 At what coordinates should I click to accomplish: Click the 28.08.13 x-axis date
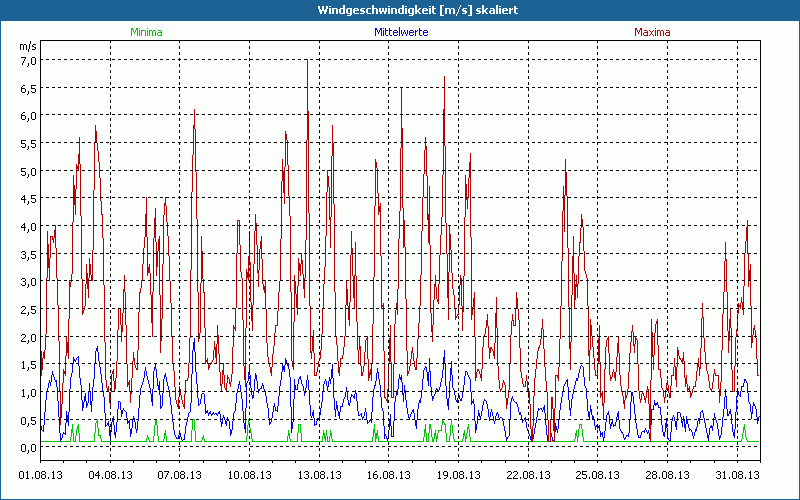(x=667, y=475)
